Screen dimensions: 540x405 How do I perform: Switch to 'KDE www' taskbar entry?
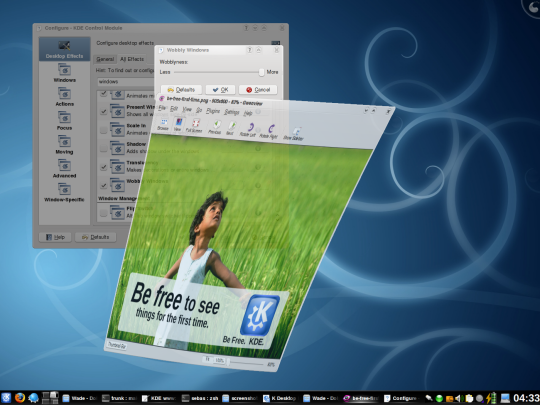tap(159, 398)
